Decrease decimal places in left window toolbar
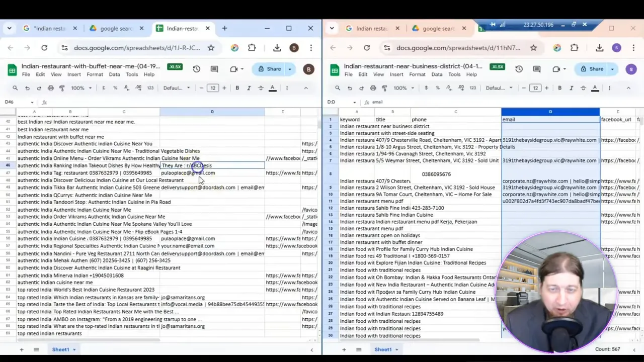Image resolution: width=644 pixels, height=362 pixels. pyautogui.click(x=126, y=88)
